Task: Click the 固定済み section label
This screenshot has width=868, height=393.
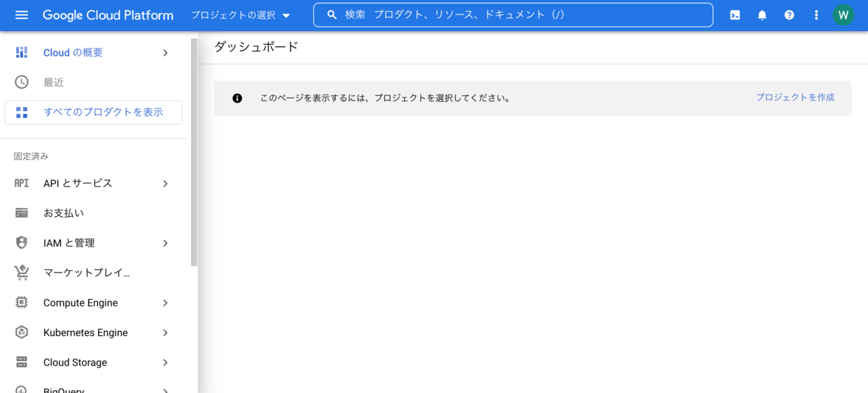Action: (31, 156)
